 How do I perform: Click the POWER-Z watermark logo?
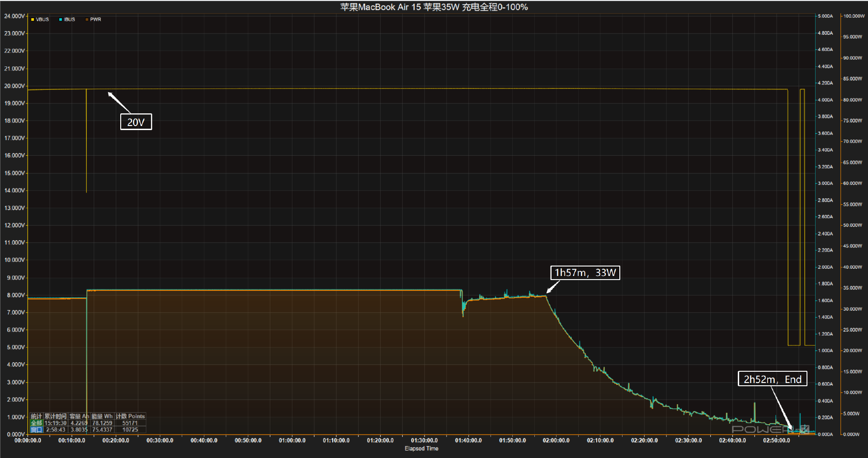click(771, 429)
